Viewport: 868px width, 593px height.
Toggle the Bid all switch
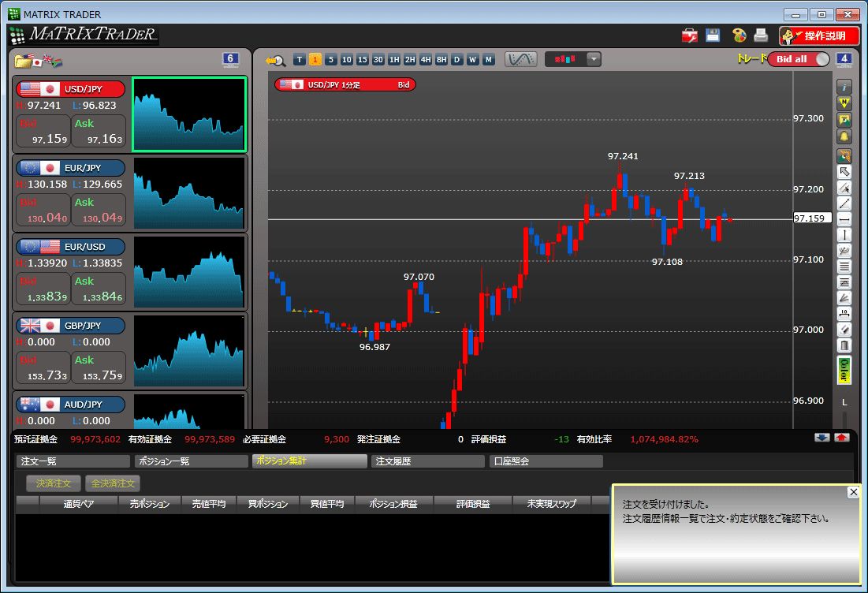(799, 59)
